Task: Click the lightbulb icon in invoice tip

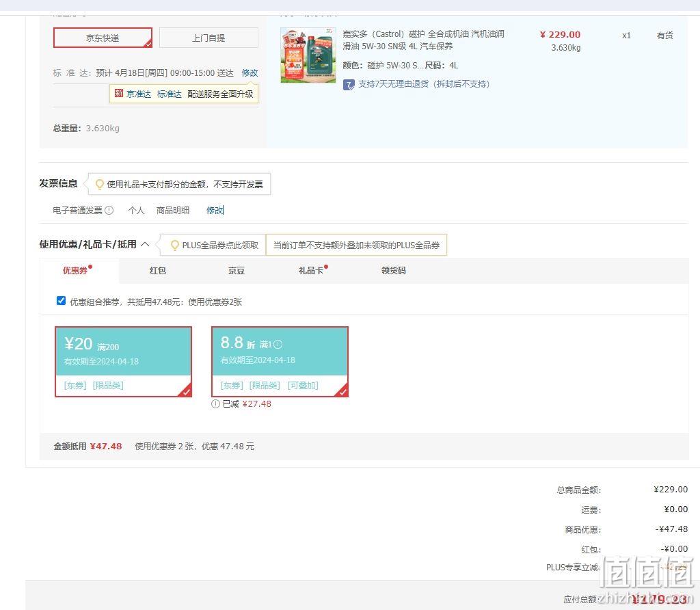Action: [x=100, y=185]
